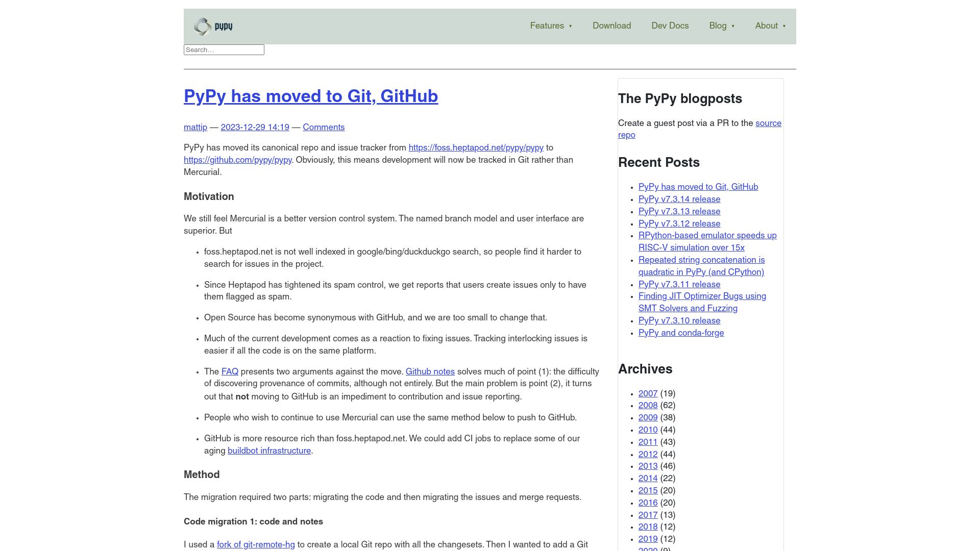This screenshot has width=980, height=551.
Task: Open the FAQ link
Action: click(230, 372)
